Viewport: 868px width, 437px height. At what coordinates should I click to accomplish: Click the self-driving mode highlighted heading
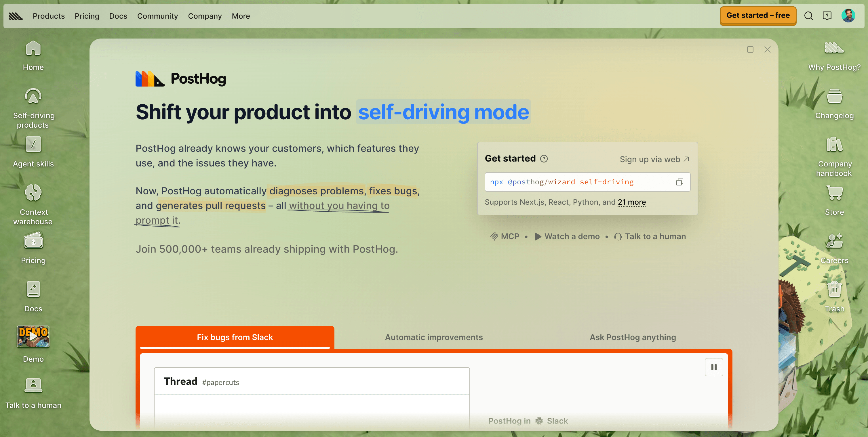443,112
